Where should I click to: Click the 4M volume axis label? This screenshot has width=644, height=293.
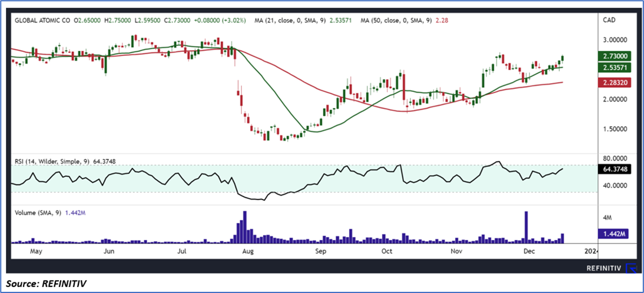coord(608,217)
